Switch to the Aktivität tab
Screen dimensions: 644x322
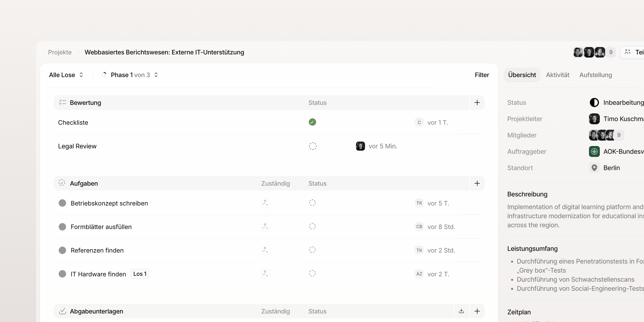558,75
